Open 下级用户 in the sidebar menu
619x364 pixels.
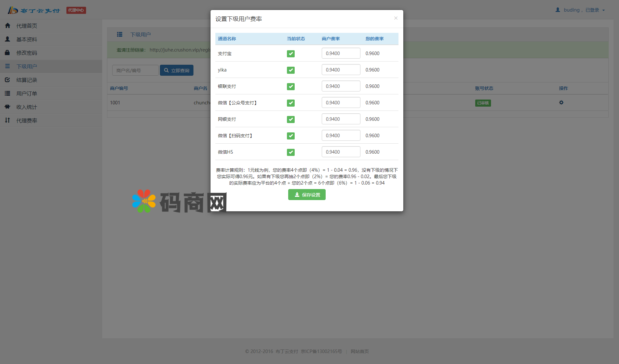[x=27, y=66]
